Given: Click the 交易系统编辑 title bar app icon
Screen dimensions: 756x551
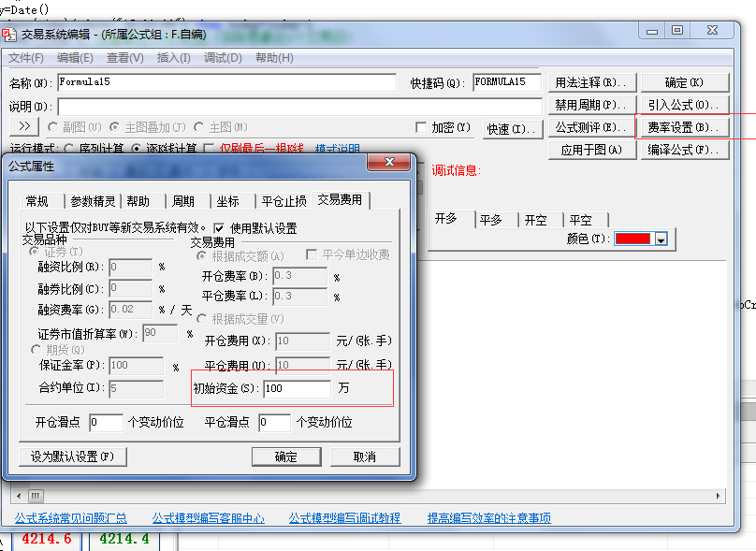Looking at the screenshot, I should 9,34.
